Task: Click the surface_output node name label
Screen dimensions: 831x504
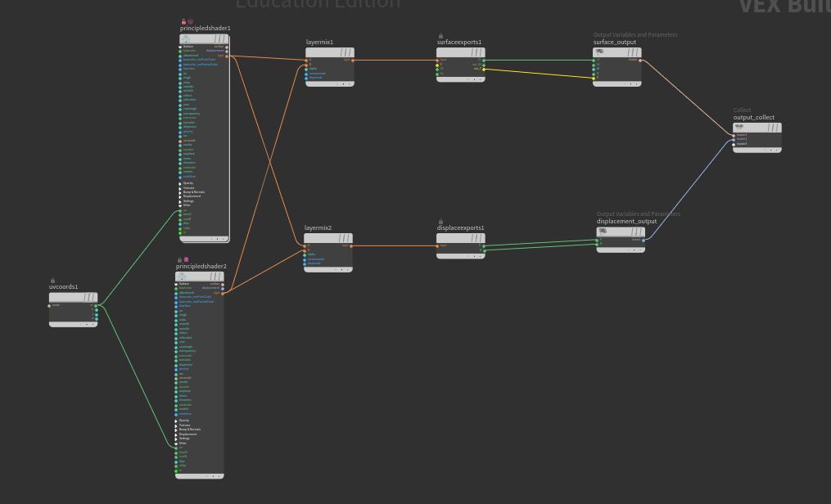Action: tap(614, 42)
